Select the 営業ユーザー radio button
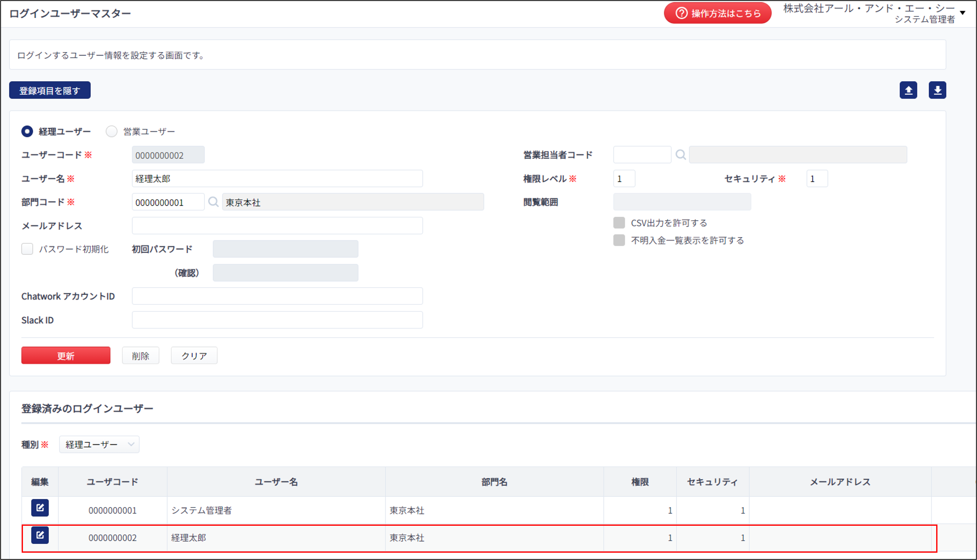Viewport: 977px width, 560px height. point(112,131)
